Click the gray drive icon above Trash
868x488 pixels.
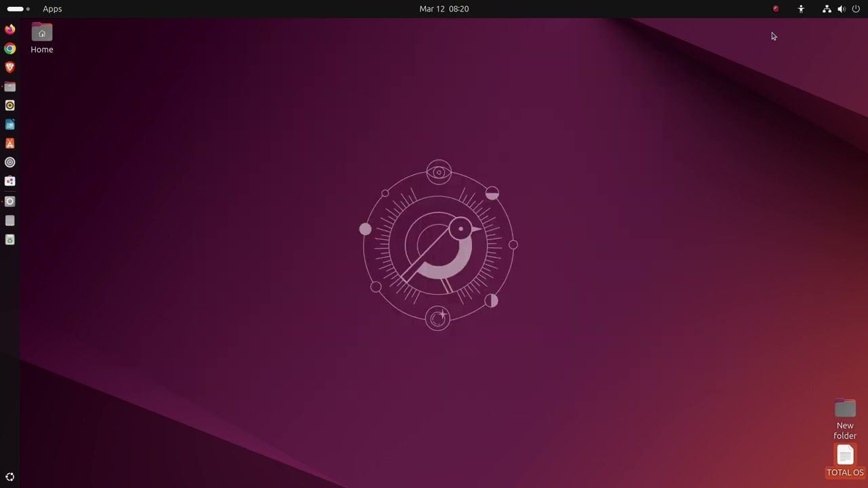point(9,221)
